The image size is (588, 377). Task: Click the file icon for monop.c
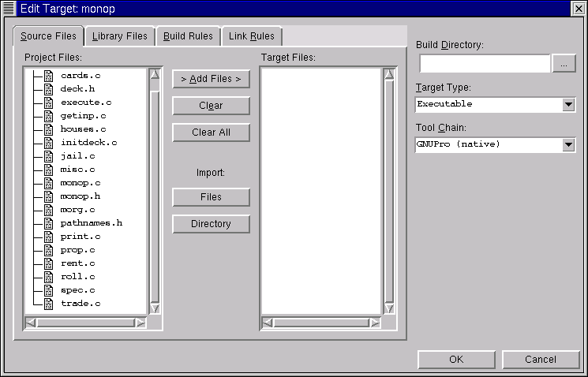(48, 183)
